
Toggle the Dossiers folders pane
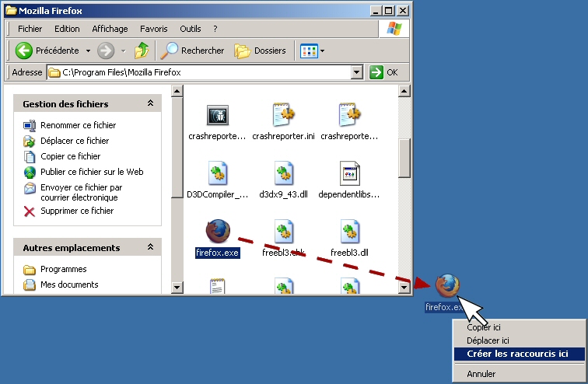point(261,51)
